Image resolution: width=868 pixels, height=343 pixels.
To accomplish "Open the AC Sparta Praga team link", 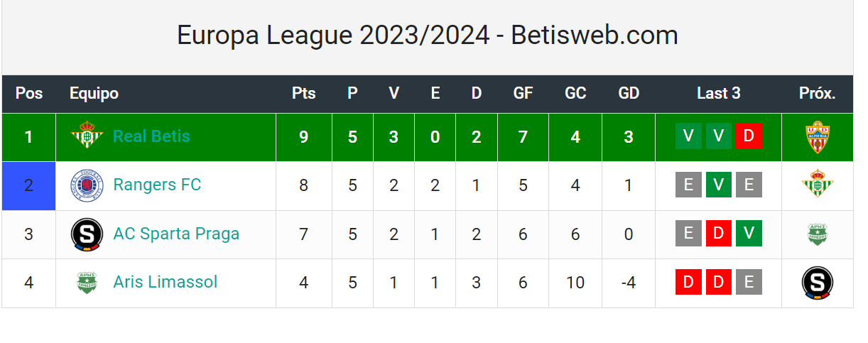I will [x=176, y=234].
